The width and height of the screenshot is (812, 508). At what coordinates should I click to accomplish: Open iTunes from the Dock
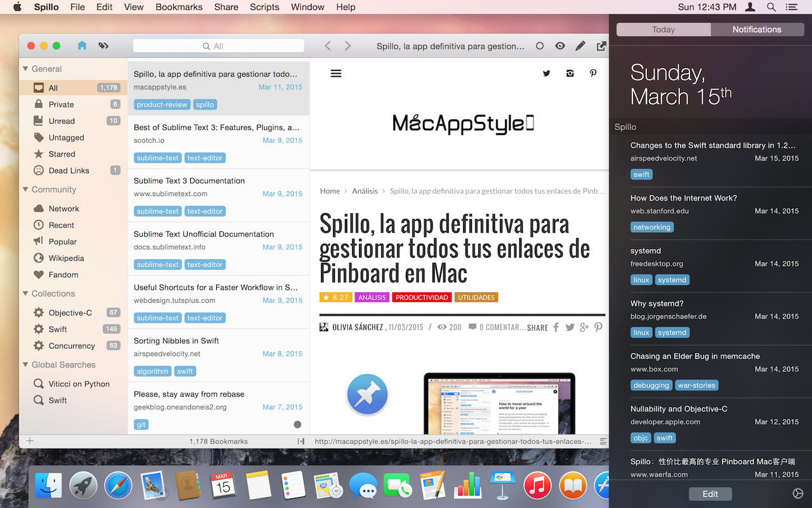[x=538, y=486]
